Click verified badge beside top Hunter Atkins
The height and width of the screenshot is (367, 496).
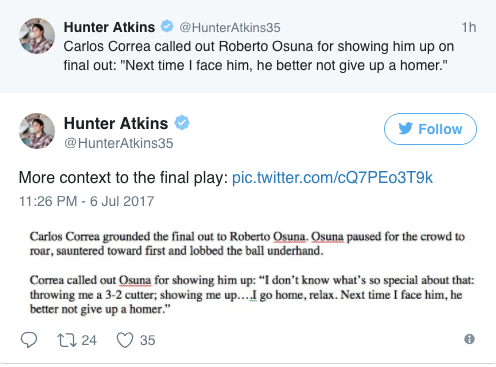(167, 26)
